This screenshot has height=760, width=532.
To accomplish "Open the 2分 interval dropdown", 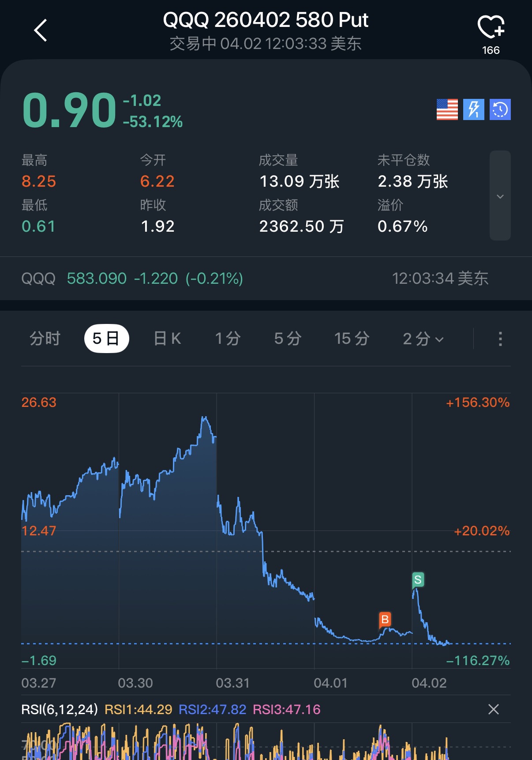I will coord(423,339).
